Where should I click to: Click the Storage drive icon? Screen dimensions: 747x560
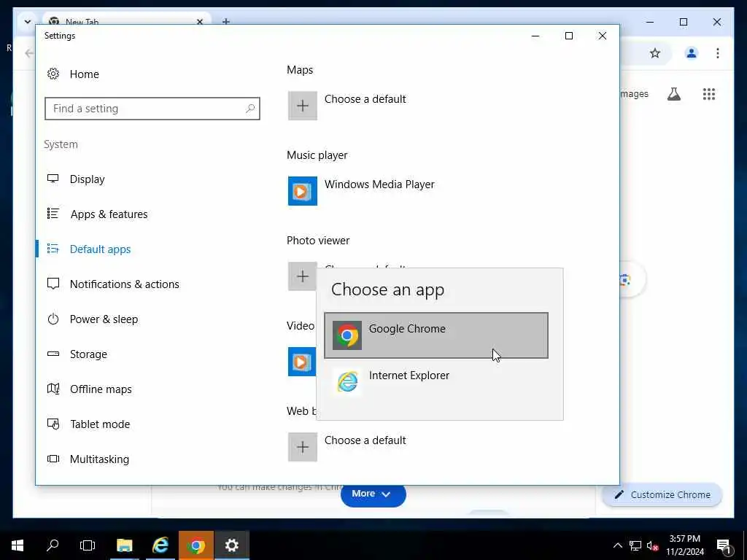[x=53, y=354]
